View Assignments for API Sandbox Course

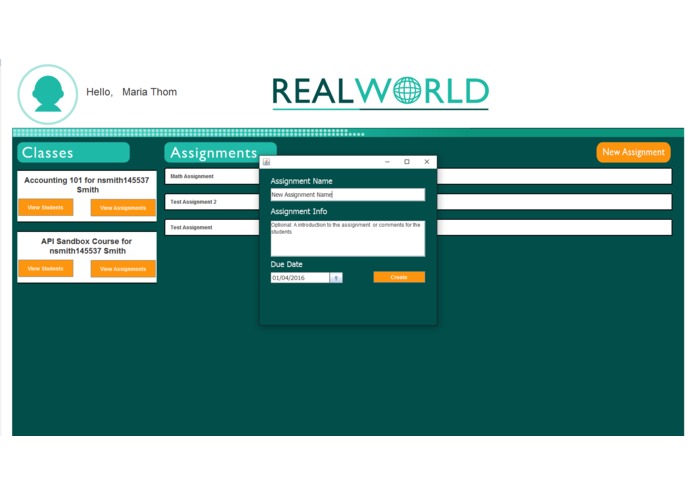point(123,269)
